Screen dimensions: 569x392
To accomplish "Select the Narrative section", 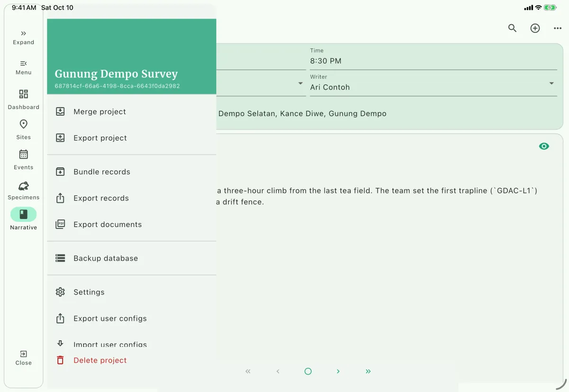I will 23,219.
